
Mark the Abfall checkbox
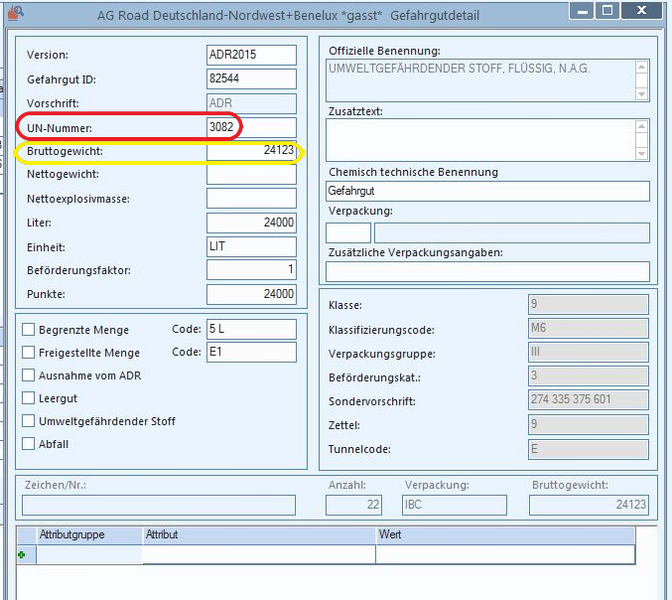click(x=28, y=443)
